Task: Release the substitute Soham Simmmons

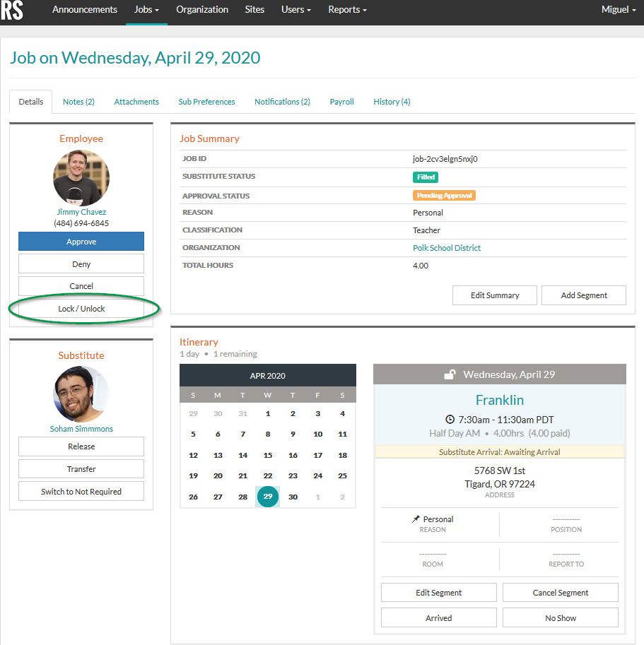Action: 81,446
